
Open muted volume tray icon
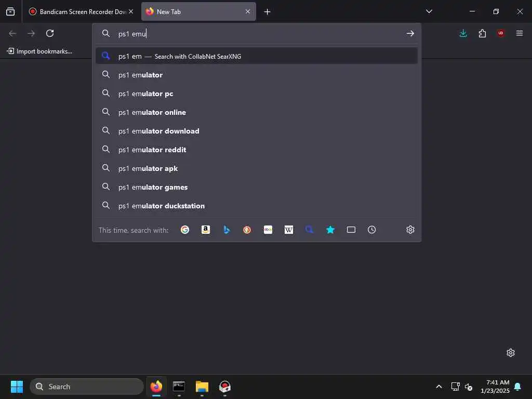469,387
